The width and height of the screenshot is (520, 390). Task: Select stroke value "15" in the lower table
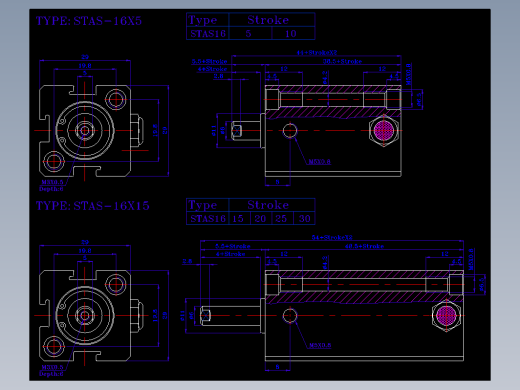pos(238,219)
